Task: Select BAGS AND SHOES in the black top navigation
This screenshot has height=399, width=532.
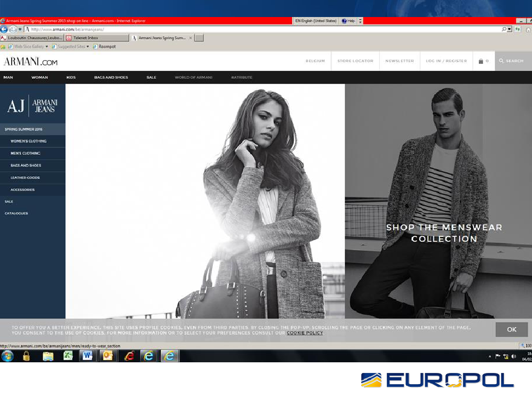Action: coord(111,77)
